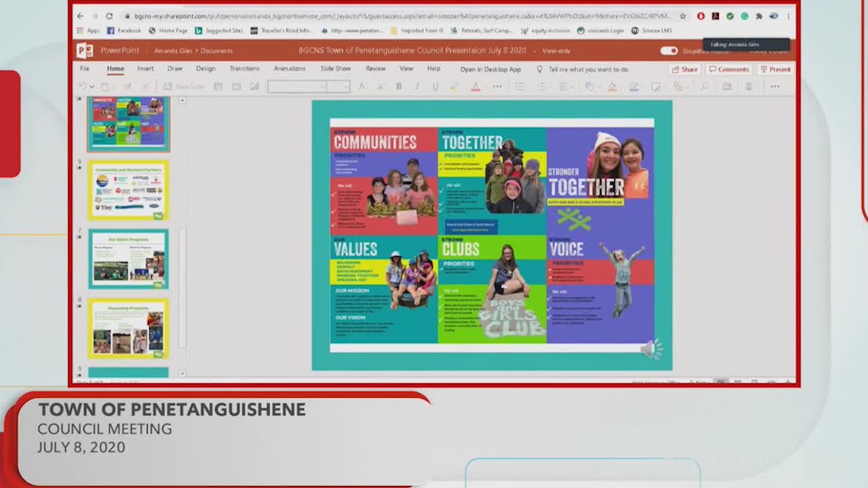Click the Find magnifier icon
868x488 pixels.
click(705, 87)
